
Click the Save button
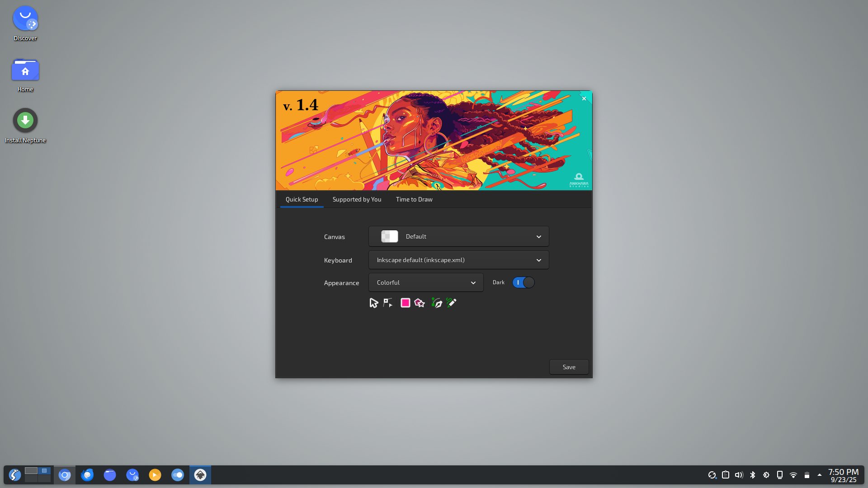pos(569,367)
